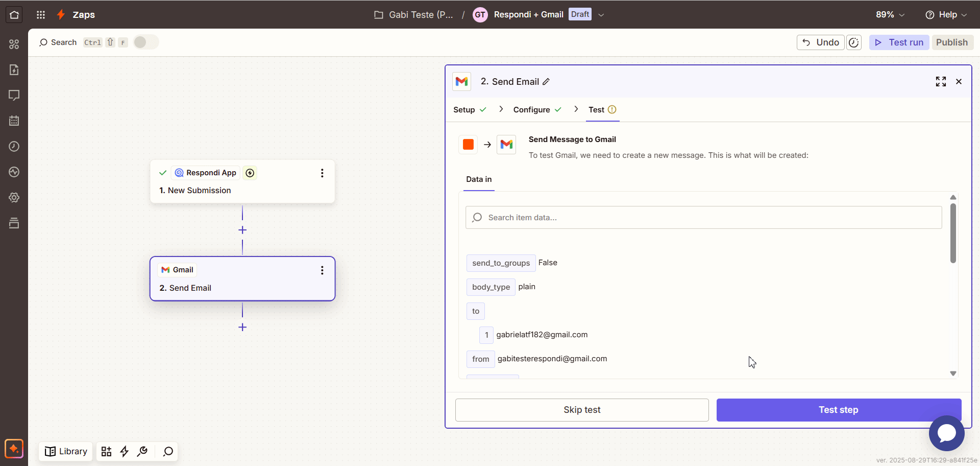This screenshot has height=466, width=980.
Task: Click the Test step button
Action: (x=839, y=410)
